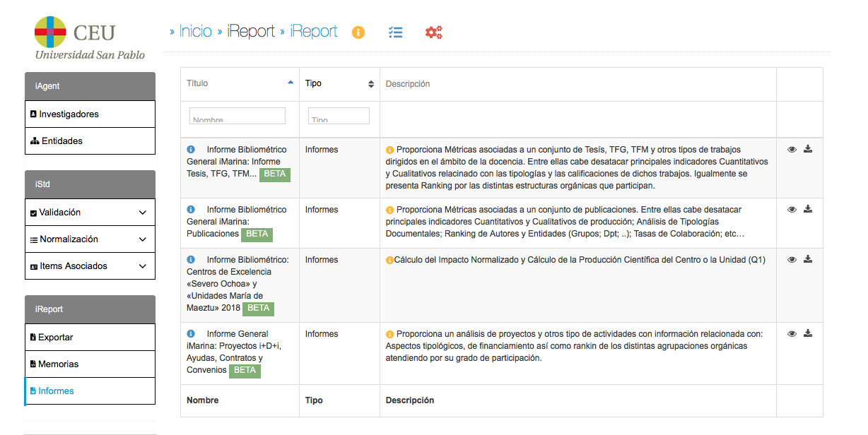
Task: Click the orange info icon in breadcrumb
Action: tap(358, 32)
